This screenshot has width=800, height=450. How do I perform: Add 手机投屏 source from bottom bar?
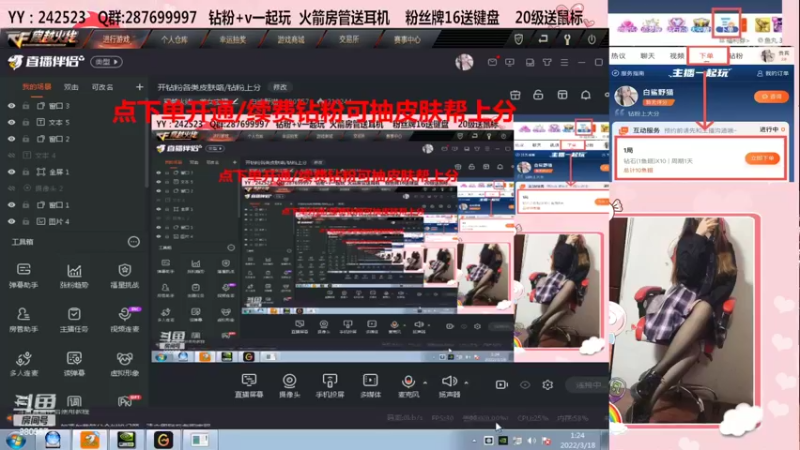pyautogui.click(x=330, y=385)
